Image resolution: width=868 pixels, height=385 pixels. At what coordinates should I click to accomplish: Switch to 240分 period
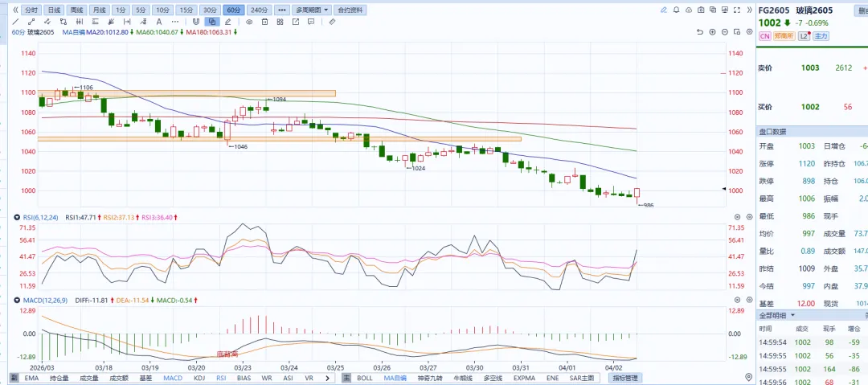click(x=259, y=10)
